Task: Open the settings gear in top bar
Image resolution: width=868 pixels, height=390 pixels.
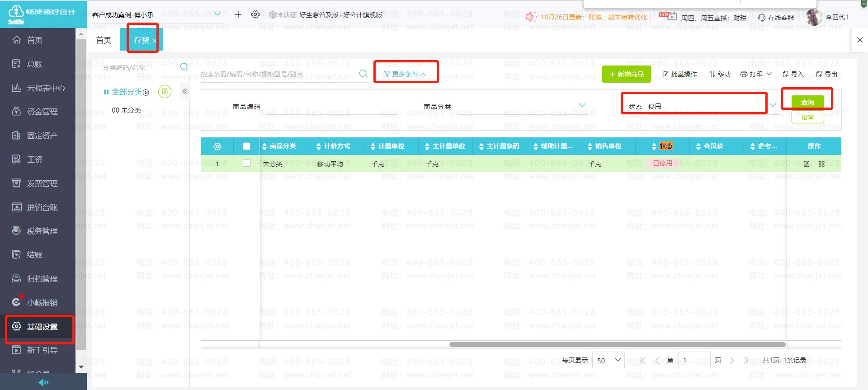Action: (255, 14)
